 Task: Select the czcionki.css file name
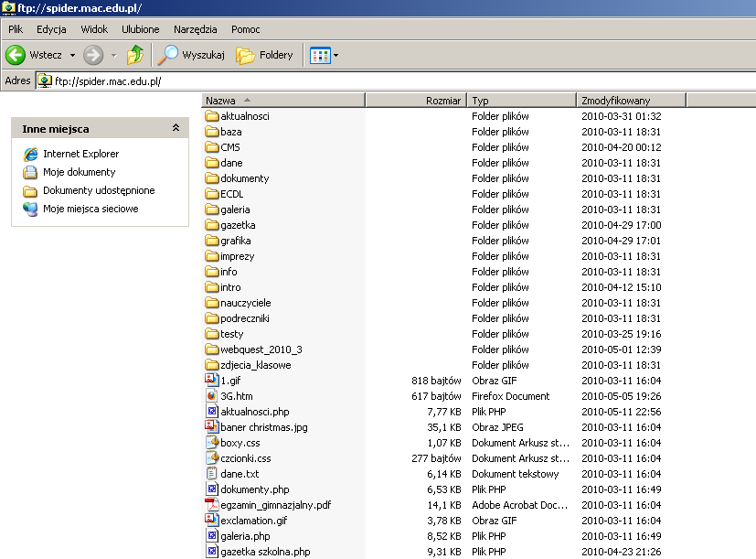[x=246, y=458]
